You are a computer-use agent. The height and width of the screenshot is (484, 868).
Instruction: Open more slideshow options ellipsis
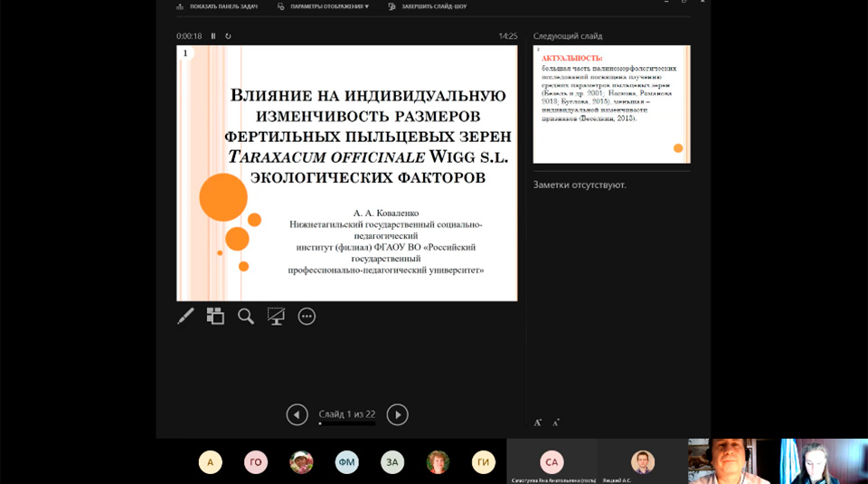pos(307,317)
